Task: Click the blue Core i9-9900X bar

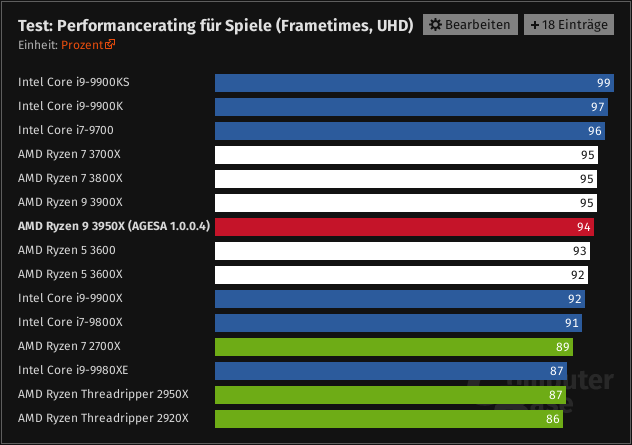Action: 400,299
